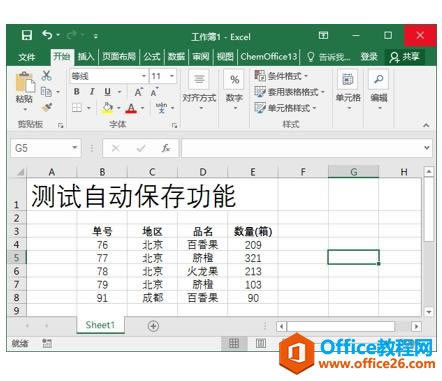Switch to the 插入 tab
Viewport: 442px width, 381px height.
pyautogui.click(x=86, y=57)
